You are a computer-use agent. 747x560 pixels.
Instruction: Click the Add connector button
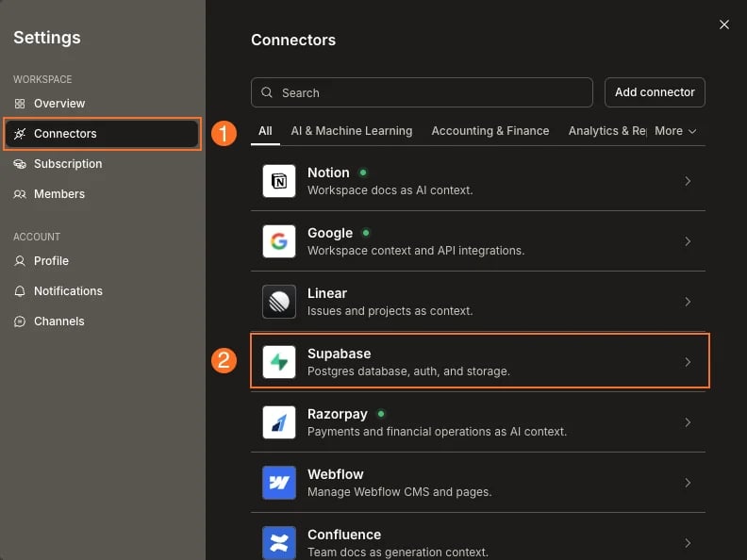point(655,92)
